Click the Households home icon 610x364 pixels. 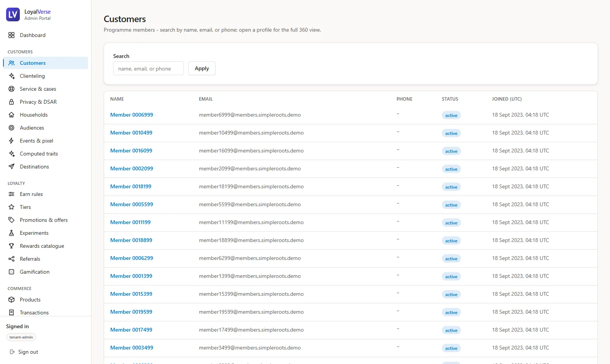click(11, 115)
